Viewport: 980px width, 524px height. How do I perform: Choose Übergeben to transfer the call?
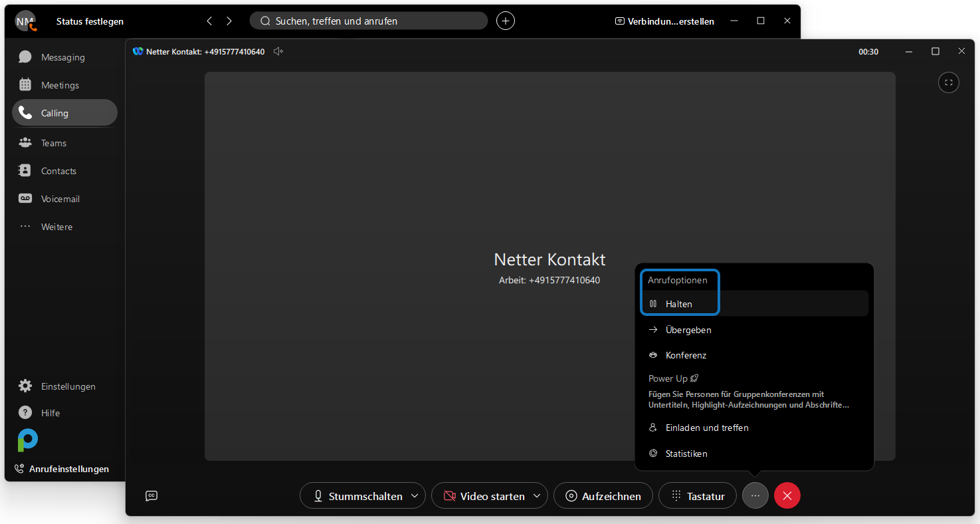click(688, 330)
